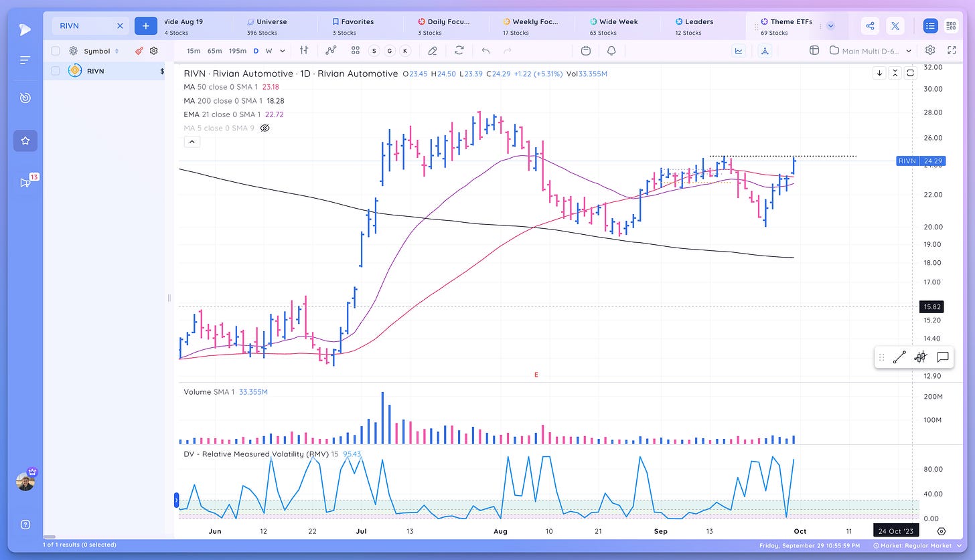
Task: Switch to the 15m timeframe
Action: [x=193, y=51]
